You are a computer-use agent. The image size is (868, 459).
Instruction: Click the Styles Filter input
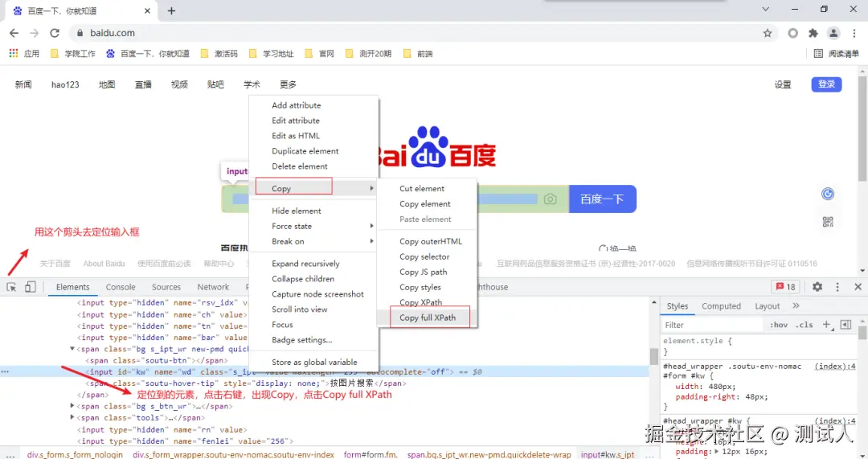tap(712, 325)
